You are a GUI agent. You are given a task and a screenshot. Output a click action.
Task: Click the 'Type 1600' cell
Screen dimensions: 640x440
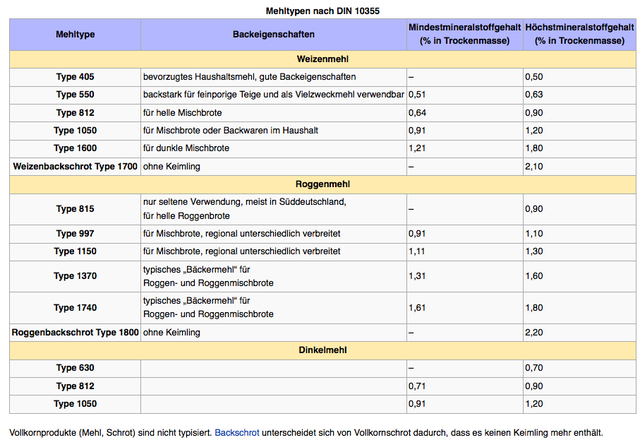click(x=75, y=148)
